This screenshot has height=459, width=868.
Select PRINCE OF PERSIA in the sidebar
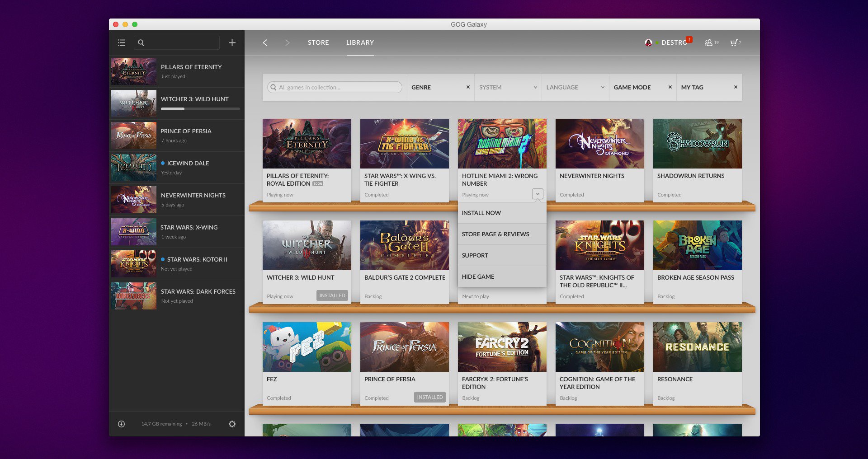177,136
